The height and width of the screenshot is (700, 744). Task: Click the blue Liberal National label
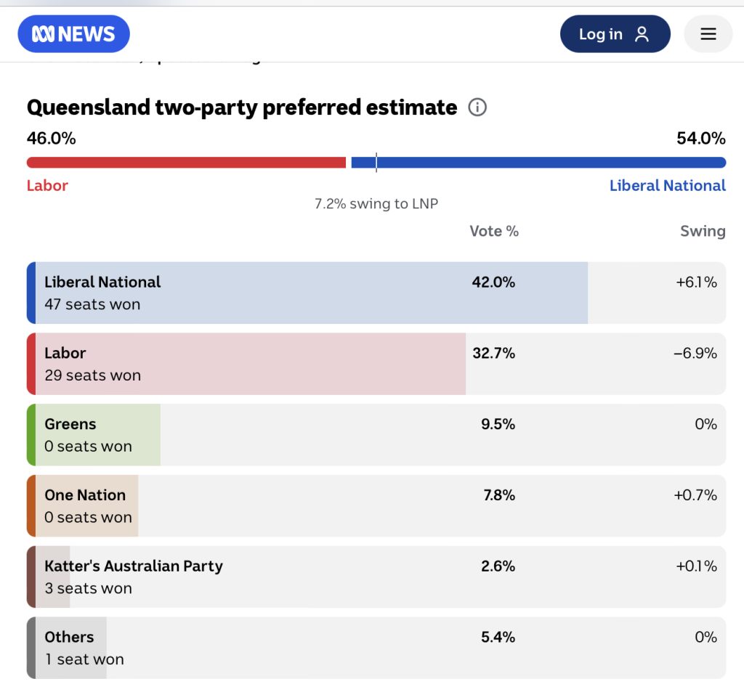pos(667,186)
